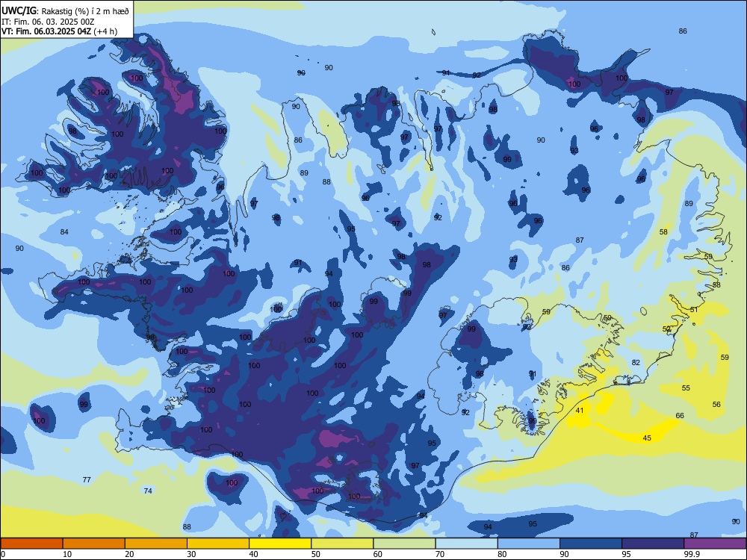Viewport: 747px width, 560px height.
Task: Click the legend tick label 99.9
Action: coord(691,554)
